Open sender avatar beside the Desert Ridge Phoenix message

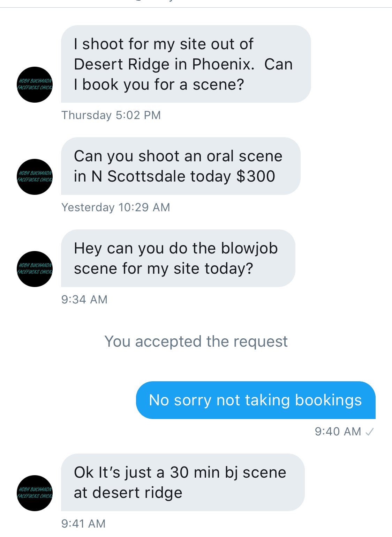[35, 84]
